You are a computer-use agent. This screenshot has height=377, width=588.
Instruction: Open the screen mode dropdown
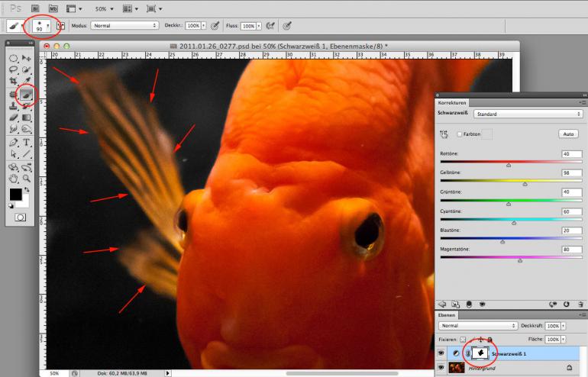click(x=154, y=8)
